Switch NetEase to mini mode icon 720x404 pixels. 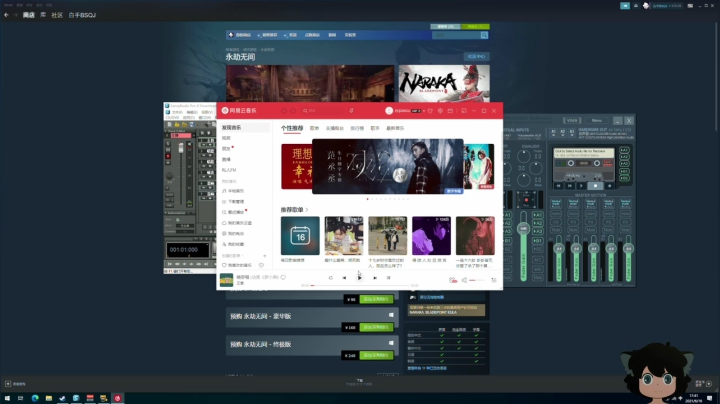click(x=464, y=111)
